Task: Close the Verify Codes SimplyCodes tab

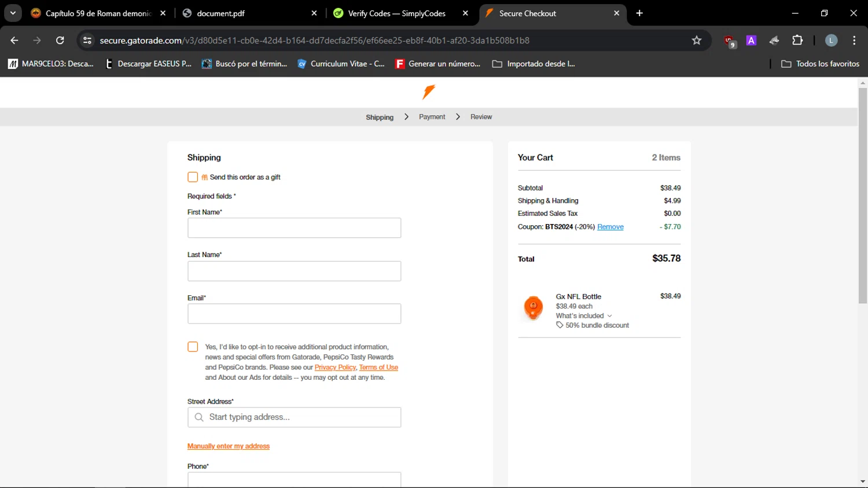Action: [x=465, y=13]
